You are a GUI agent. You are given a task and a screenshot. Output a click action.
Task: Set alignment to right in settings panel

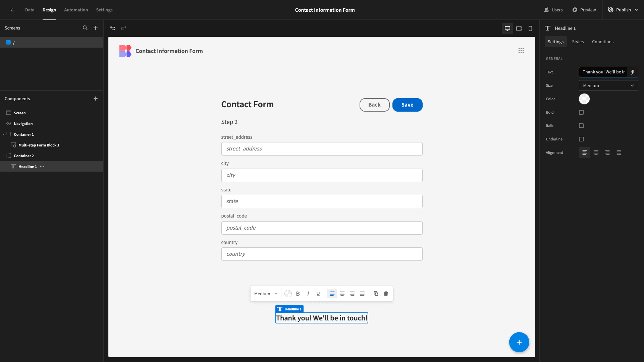pyautogui.click(x=607, y=153)
